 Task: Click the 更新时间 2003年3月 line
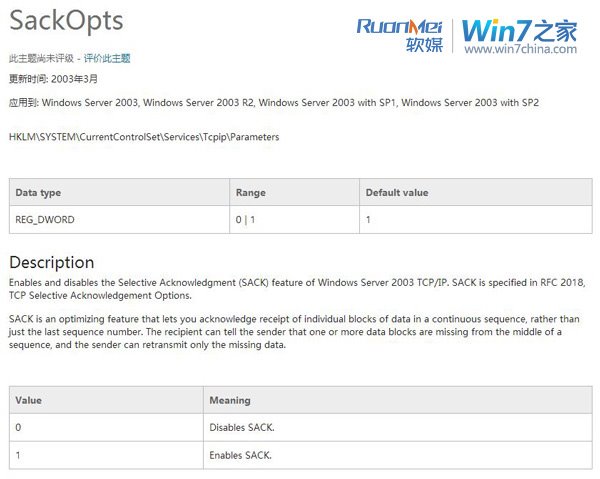coord(54,79)
